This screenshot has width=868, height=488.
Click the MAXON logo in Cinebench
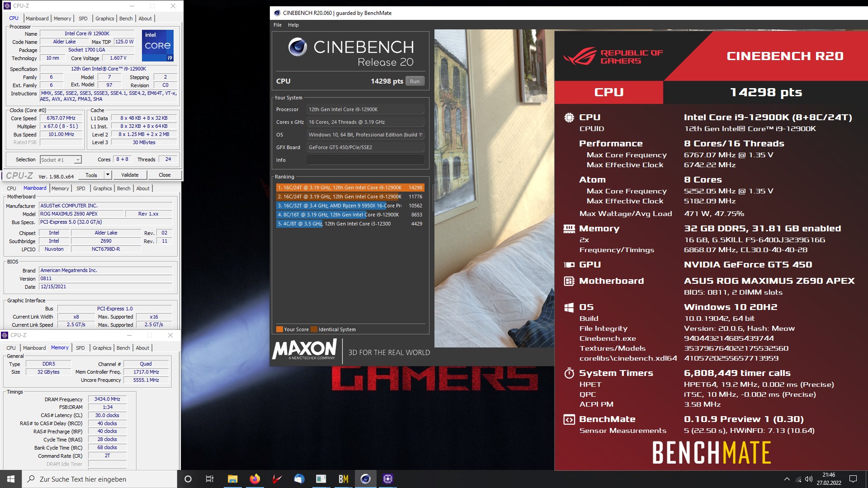point(304,349)
